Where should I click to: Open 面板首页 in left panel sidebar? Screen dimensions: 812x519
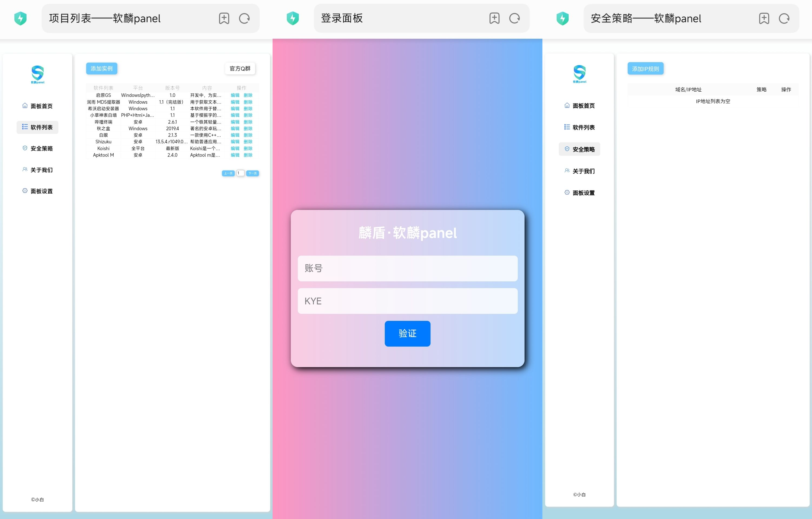point(37,106)
